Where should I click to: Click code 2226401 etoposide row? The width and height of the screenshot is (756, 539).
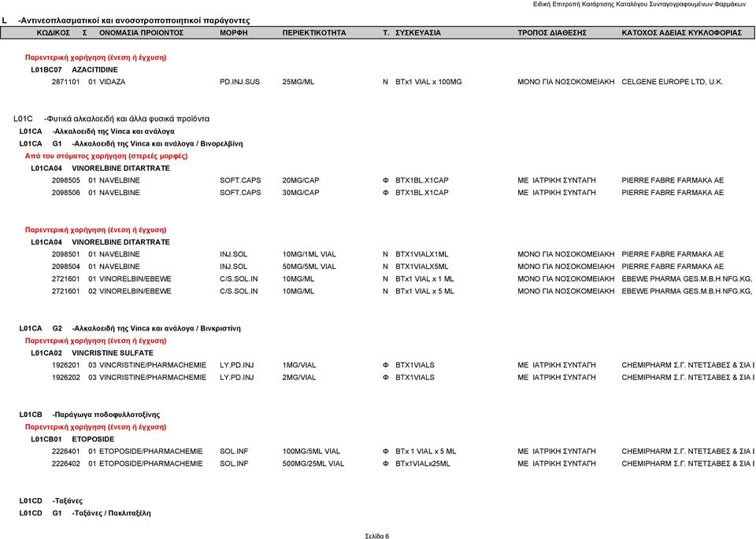[65, 452]
